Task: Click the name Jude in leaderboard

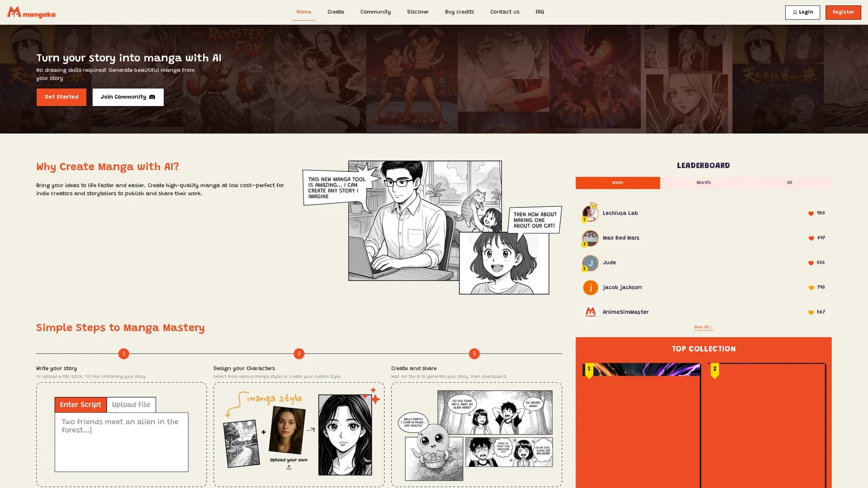Action: 609,263
